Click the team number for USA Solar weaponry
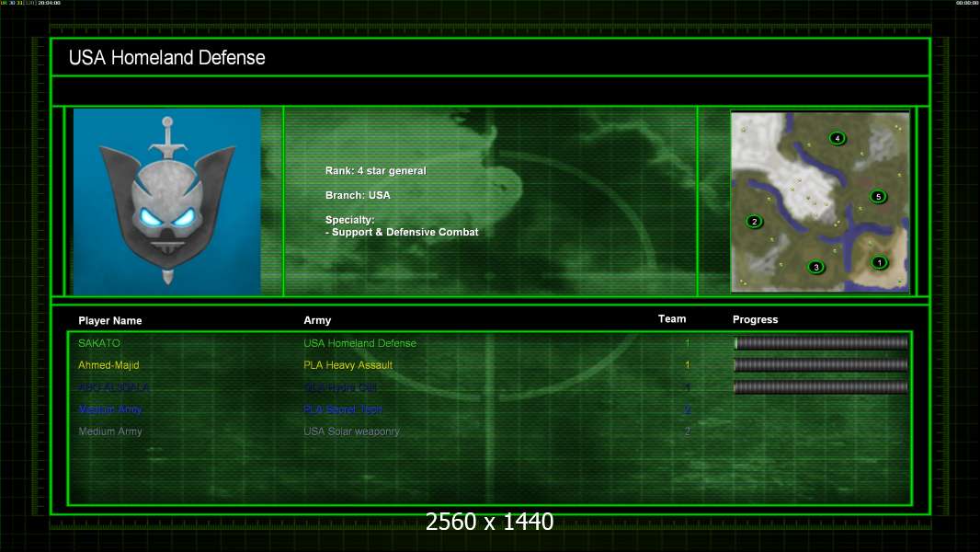Image resolution: width=980 pixels, height=552 pixels. click(687, 431)
